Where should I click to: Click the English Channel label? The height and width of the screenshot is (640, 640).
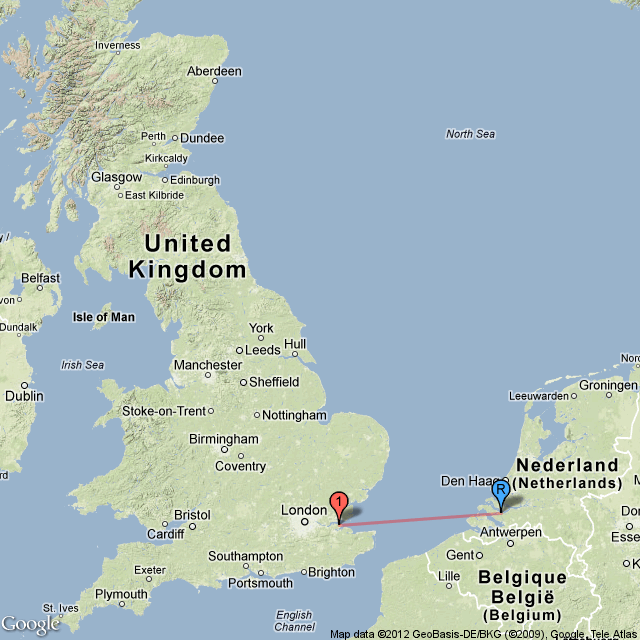pos(294,620)
